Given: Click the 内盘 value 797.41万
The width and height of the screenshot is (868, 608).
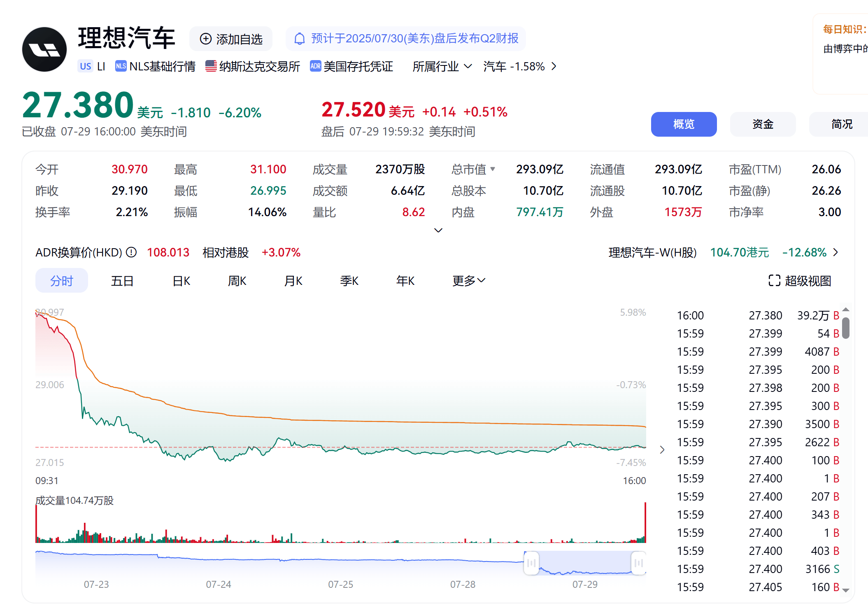Looking at the screenshot, I should click(540, 212).
